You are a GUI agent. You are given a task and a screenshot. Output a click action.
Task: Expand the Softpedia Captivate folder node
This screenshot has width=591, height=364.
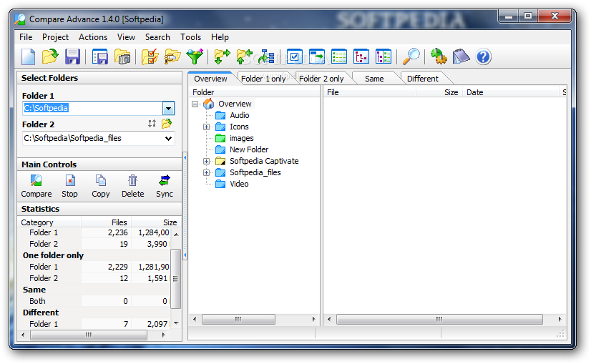[x=206, y=162]
